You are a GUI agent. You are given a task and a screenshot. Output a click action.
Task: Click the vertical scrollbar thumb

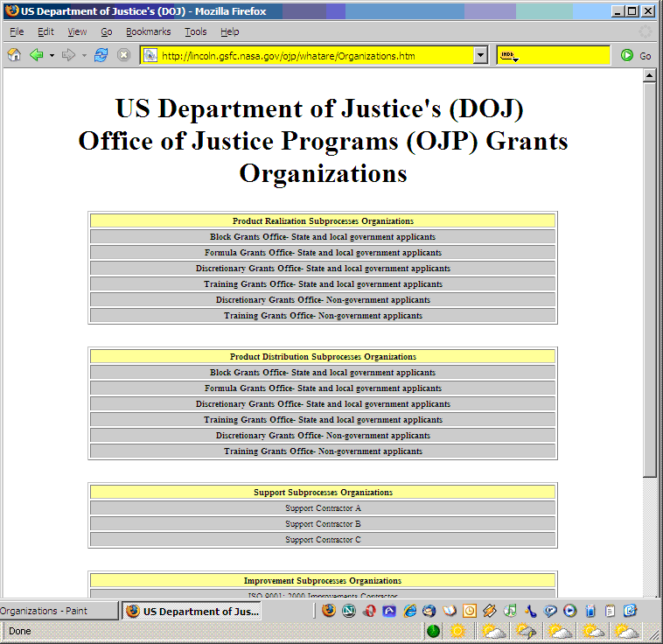[649, 280]
